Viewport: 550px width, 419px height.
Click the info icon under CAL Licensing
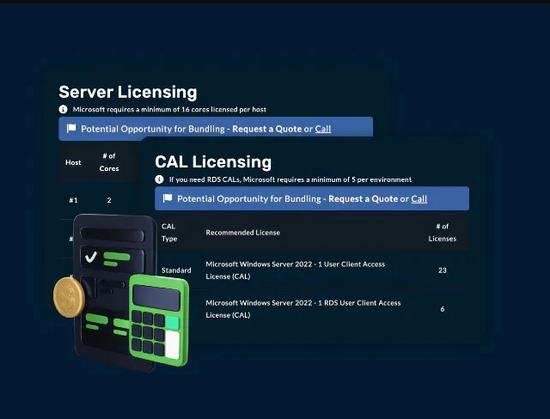pyautogui.click(x=159, y=180)
